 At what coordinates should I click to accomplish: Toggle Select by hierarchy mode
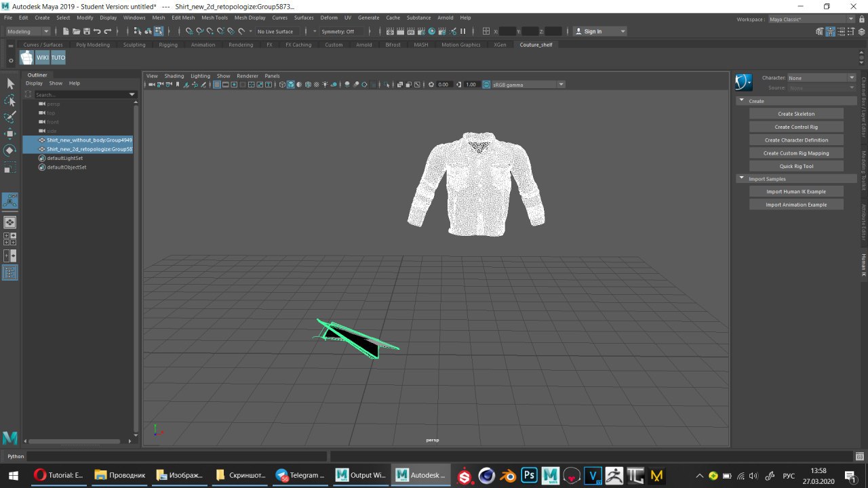(x=138, y=31)
